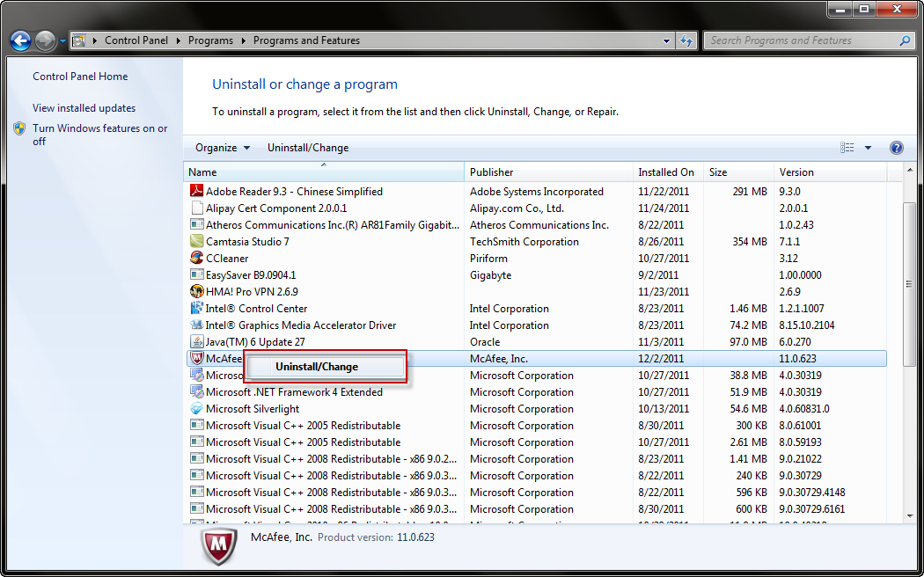Image resolution: width=924 pixels, height=577 pixels.
Task: Click the Microsoft Silverlight icon
Action: tap(197, 409)
